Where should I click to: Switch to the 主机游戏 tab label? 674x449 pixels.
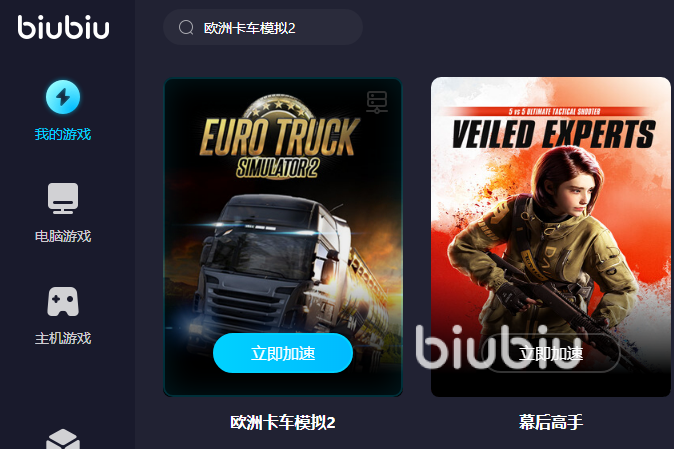tap(63, 338)
